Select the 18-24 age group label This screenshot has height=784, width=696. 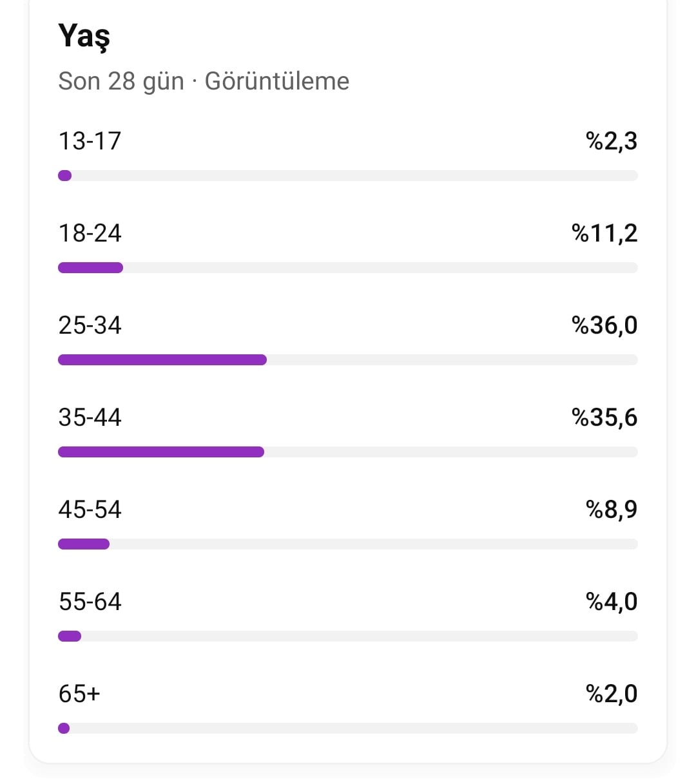[x=90, y=233]
